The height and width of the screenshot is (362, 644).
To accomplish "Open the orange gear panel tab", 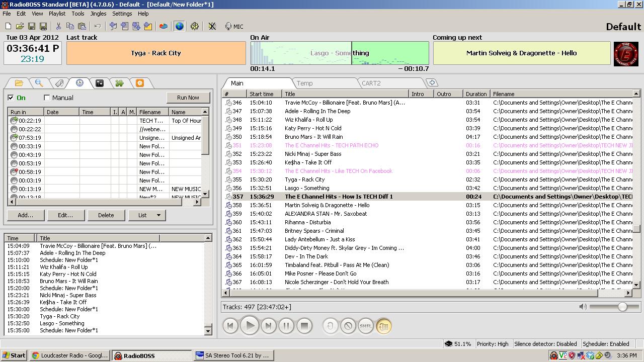I will (x=139, y=83).
